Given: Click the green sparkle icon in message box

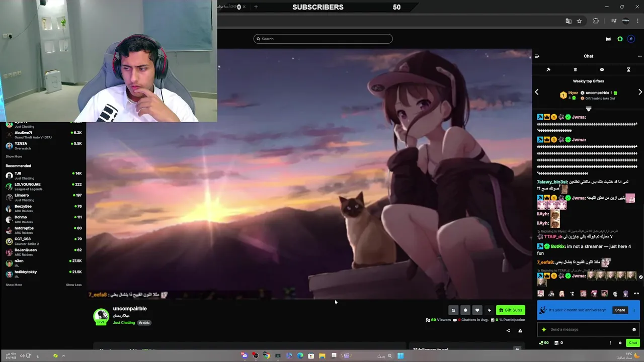Looking at the screenshot, I should pyautogui.click(x=544, y=330).
